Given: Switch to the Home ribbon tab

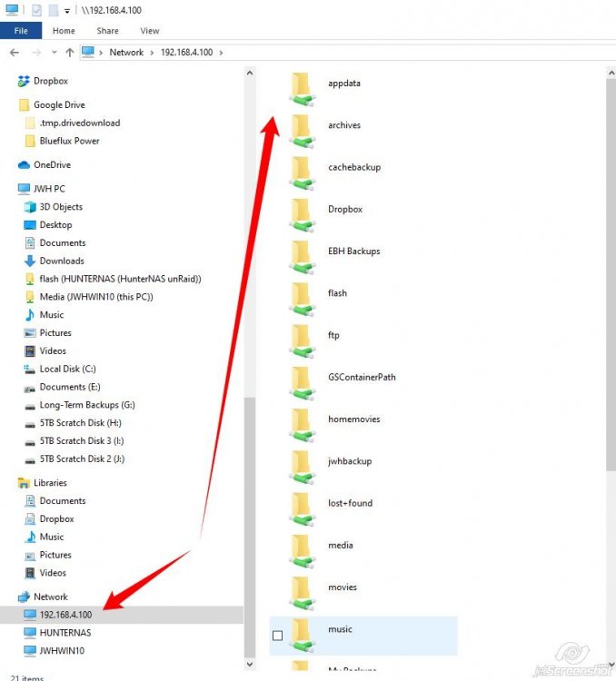Looking at the screenshot, I should pos(64,31).
